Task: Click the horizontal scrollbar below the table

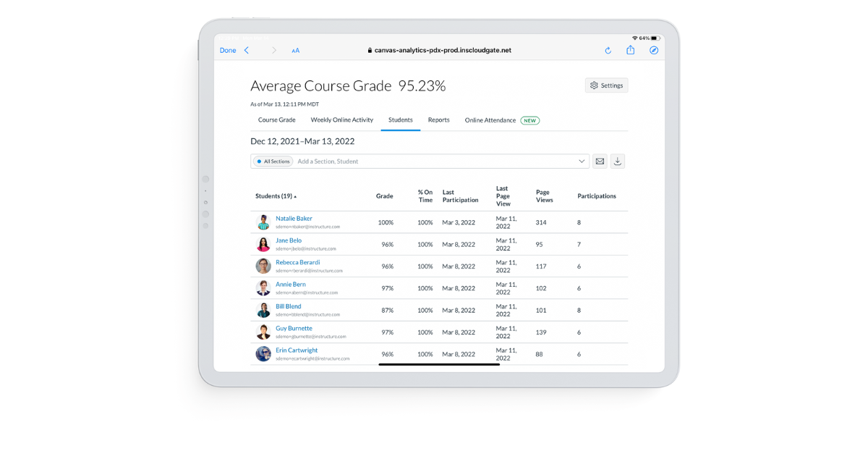Action: tap(438, 364)
